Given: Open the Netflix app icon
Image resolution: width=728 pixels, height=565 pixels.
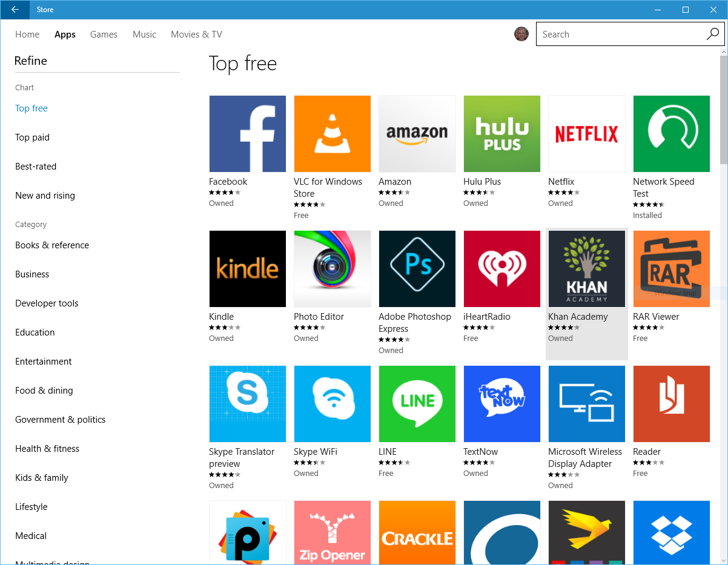Looking at the screenshot, I should pos(586,134).
